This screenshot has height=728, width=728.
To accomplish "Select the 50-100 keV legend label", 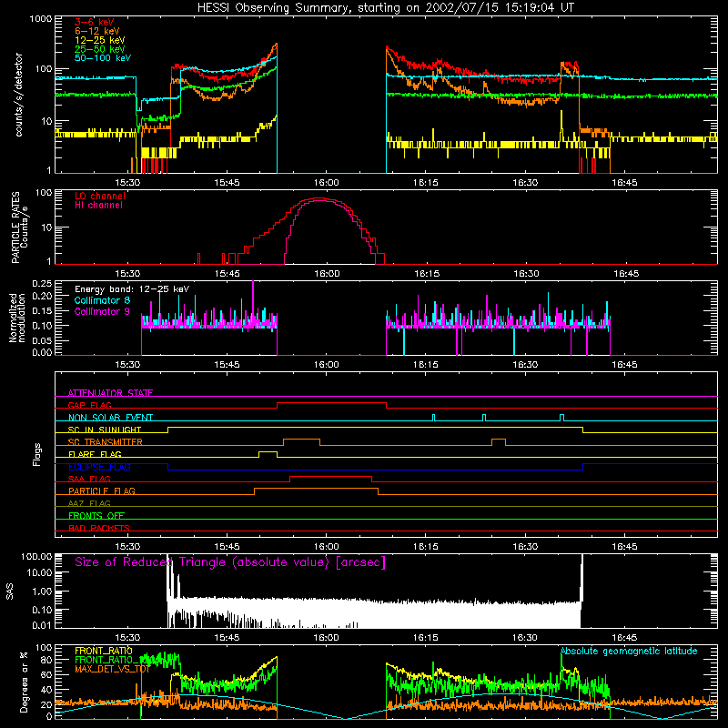I will click(103, 58).
